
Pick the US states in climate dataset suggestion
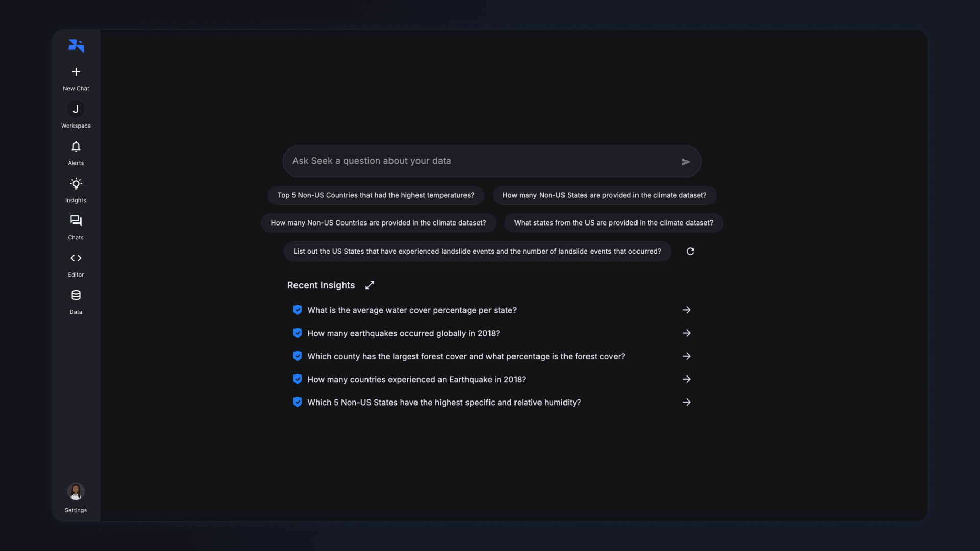(x=614, y=223)
